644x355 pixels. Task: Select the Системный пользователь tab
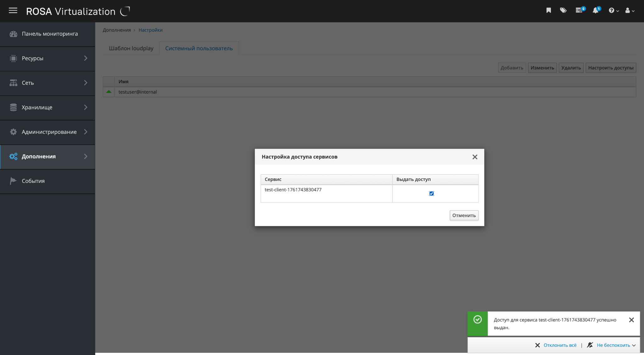[199, 48]
